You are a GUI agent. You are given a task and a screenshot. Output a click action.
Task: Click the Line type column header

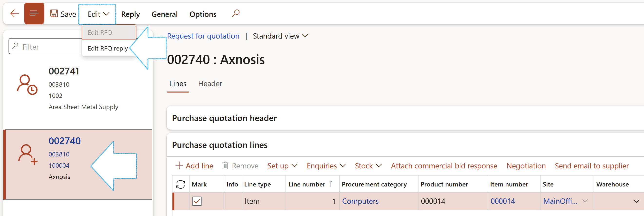[x=257, y=184]
